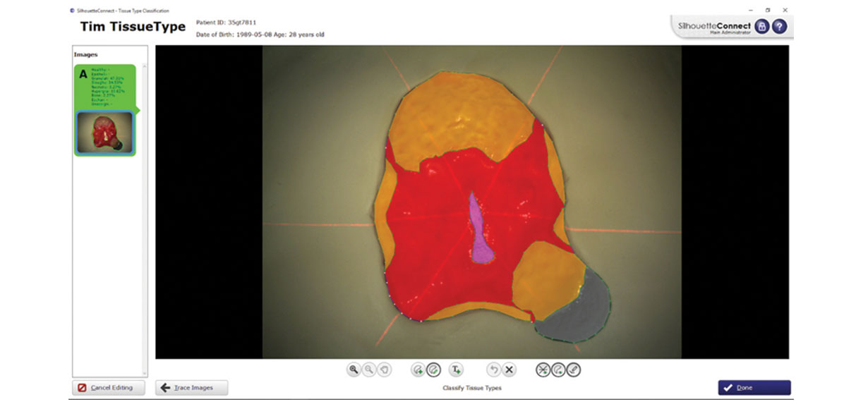
Task: Select the circled pencil draw tool
Action: click(574, 370)
